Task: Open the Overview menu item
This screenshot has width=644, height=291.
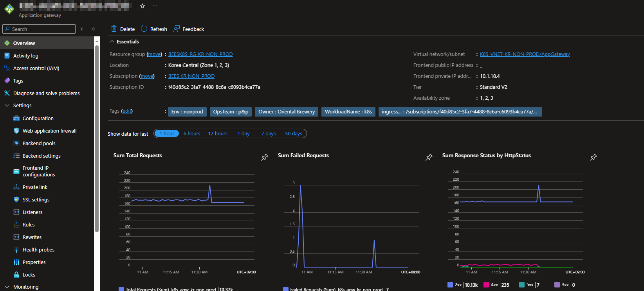Action: click(x=47, y=43)
